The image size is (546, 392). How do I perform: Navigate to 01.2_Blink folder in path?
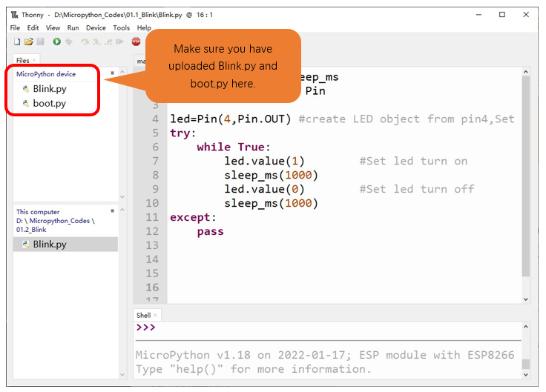[x=31, y=230]
